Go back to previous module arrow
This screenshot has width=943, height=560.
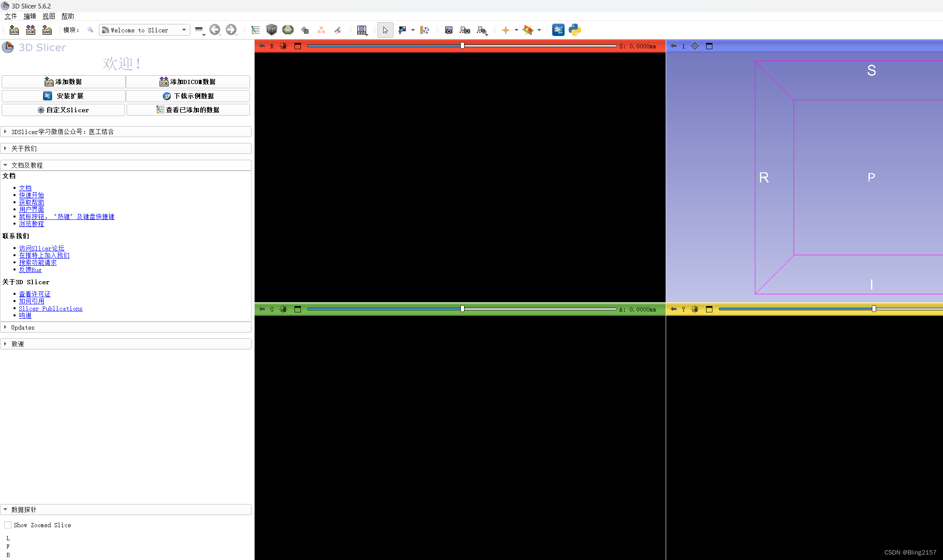(215, 30)
